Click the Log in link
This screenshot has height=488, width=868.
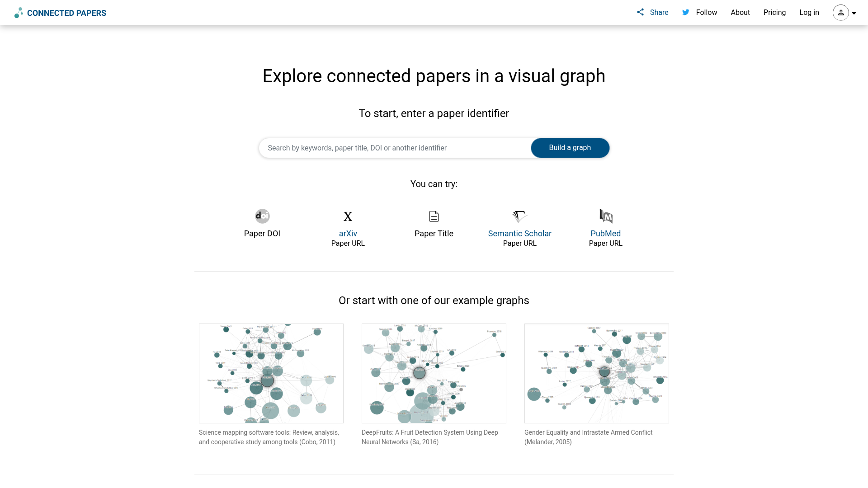pyautogui.click(x=809, y=12)
